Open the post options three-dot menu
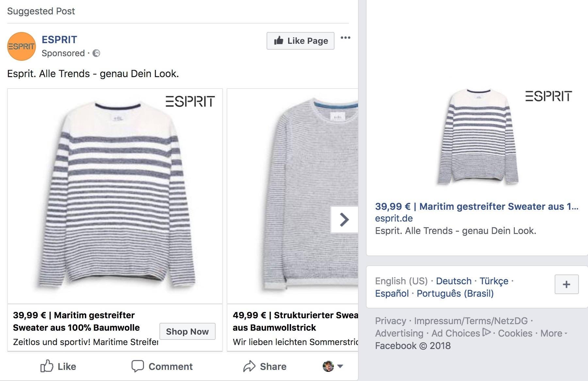This screenshot has height=381, width=588. (x=345, y=38)
